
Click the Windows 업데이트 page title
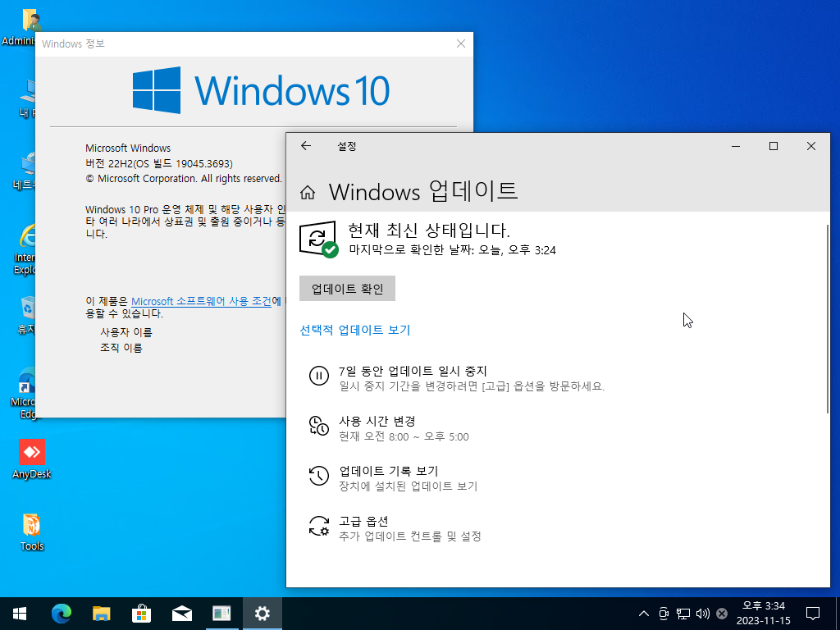[x=423, y=192]
